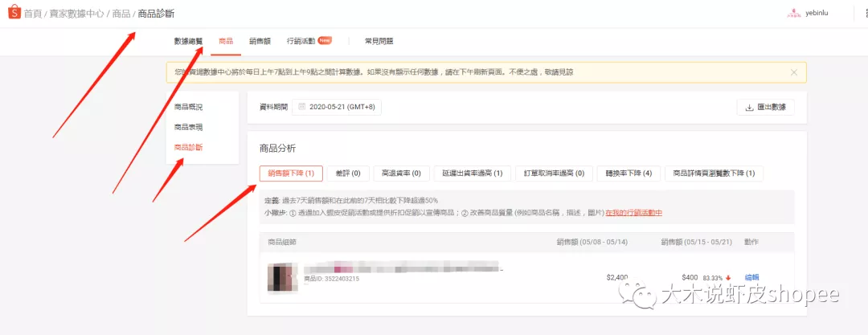The height and width of the screenshot is (335, 868).
Task: Click 商品ID: 3522403215 text
Action: click(332, 279)
